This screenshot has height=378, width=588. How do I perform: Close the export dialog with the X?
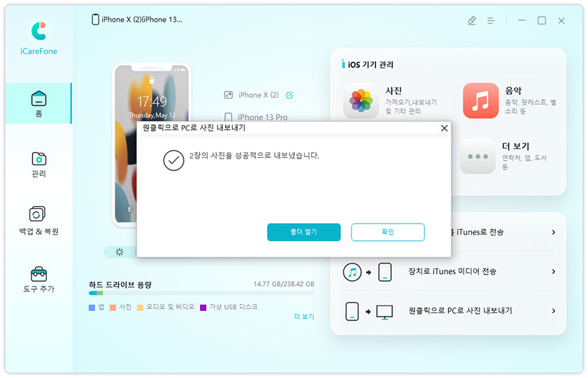[x=445, y=128]
